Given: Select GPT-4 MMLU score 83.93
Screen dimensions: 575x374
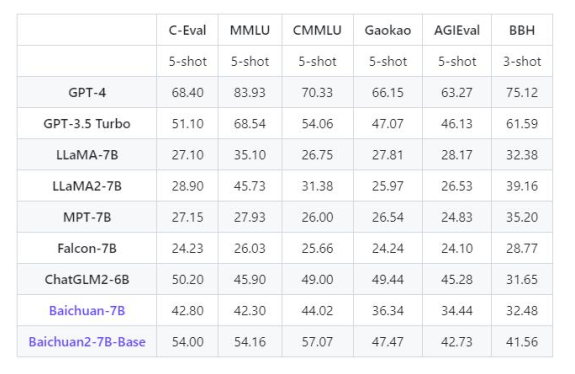Looking at the screenshot, I should 250,92.
